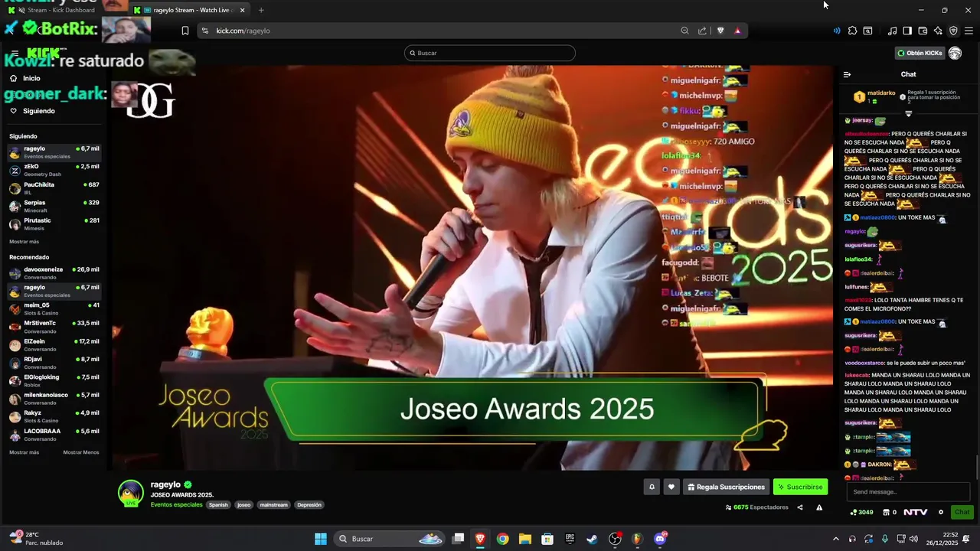Viewport: 980px width, 551px height.
Task: Click the Suscribirse button
Action: (x=800, y=487)
